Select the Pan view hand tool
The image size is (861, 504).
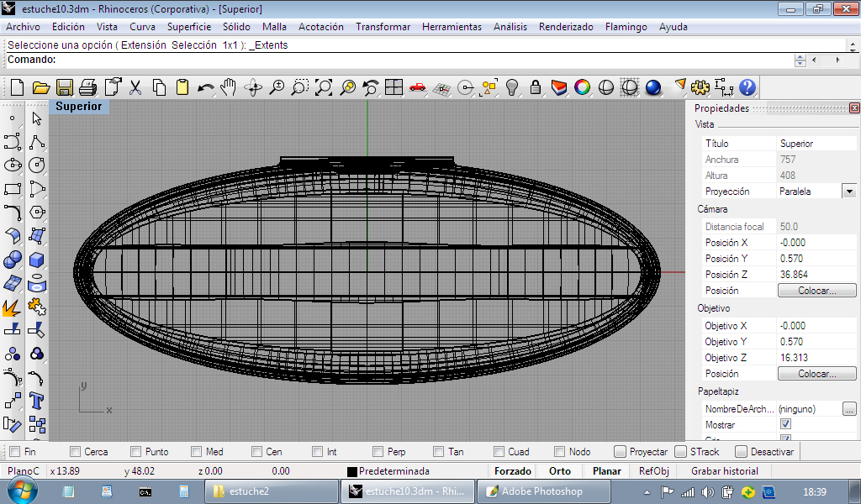point(229,87)
